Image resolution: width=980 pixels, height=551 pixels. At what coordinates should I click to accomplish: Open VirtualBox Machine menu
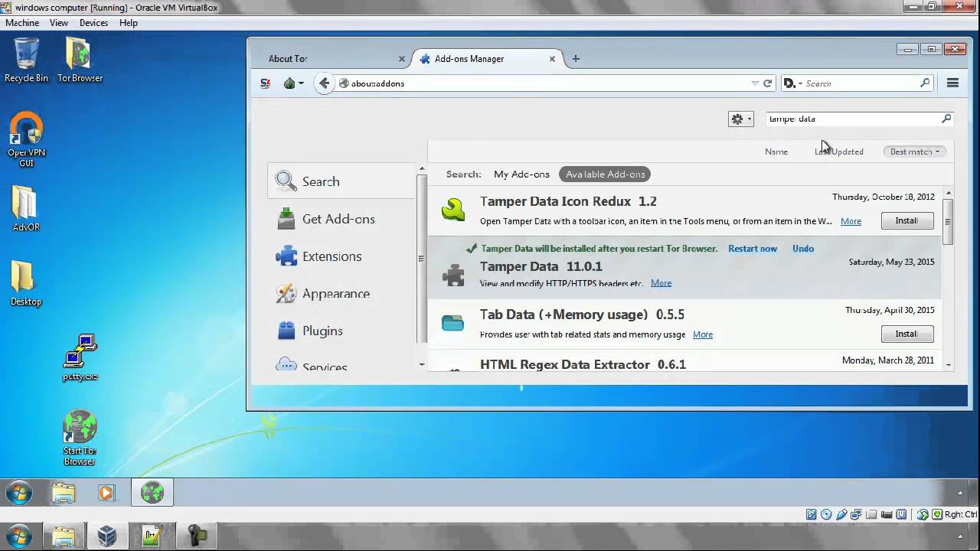22,23
